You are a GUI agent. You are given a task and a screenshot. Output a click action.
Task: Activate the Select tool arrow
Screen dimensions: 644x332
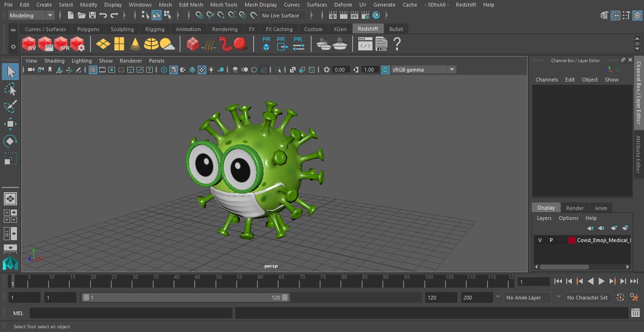pos(10,72)
